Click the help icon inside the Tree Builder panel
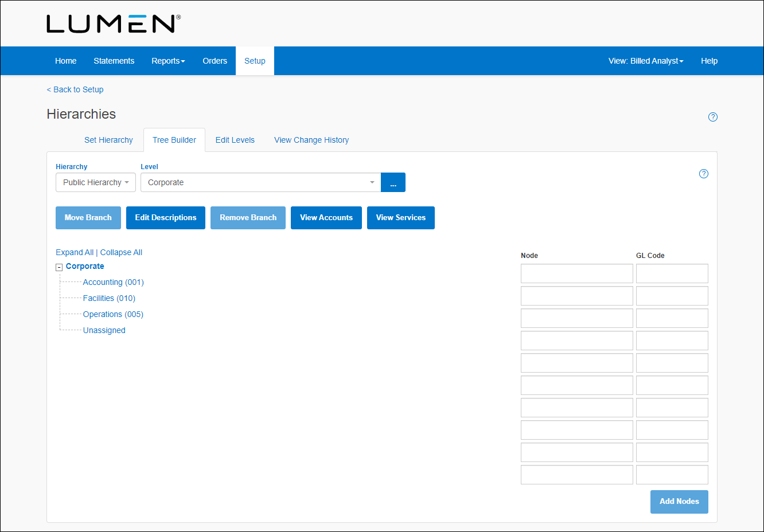The width and height of the screenshot is (764, 532). pyautogui.click(x=704, y=173)
